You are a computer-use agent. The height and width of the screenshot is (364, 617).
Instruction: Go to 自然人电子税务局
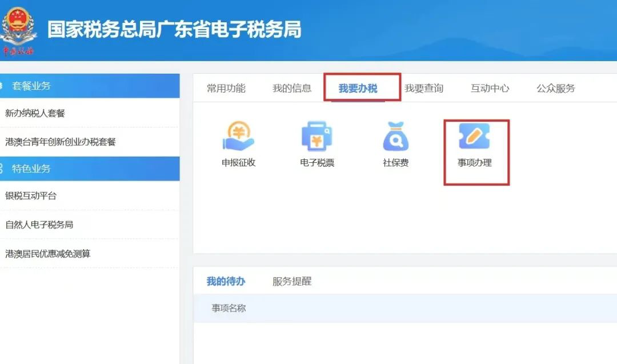[x=39, y=225]
